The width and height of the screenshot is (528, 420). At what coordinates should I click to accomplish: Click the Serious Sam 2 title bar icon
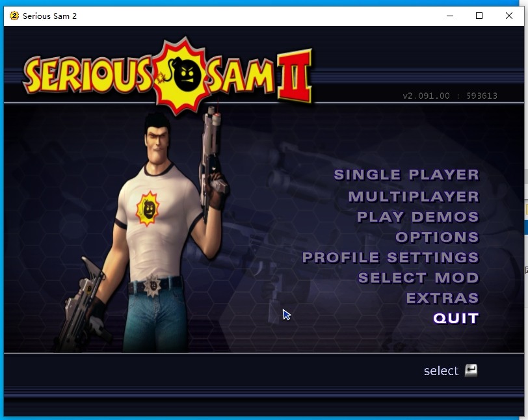coord(14,16)
